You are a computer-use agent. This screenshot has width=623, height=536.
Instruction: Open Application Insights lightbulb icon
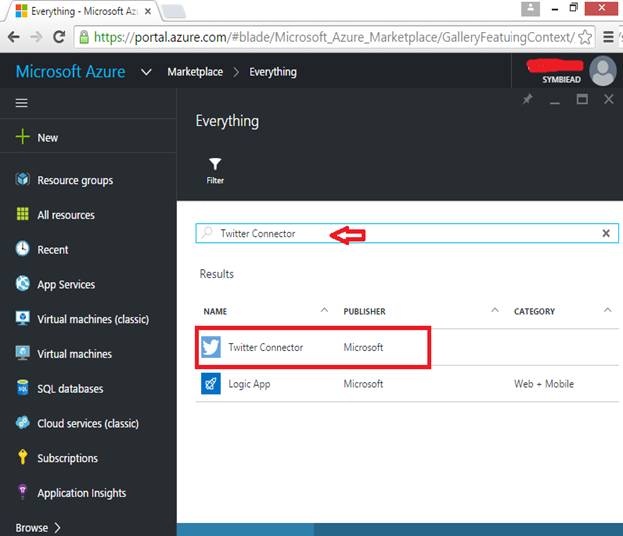pyautogui.click(x=23, y=492)
